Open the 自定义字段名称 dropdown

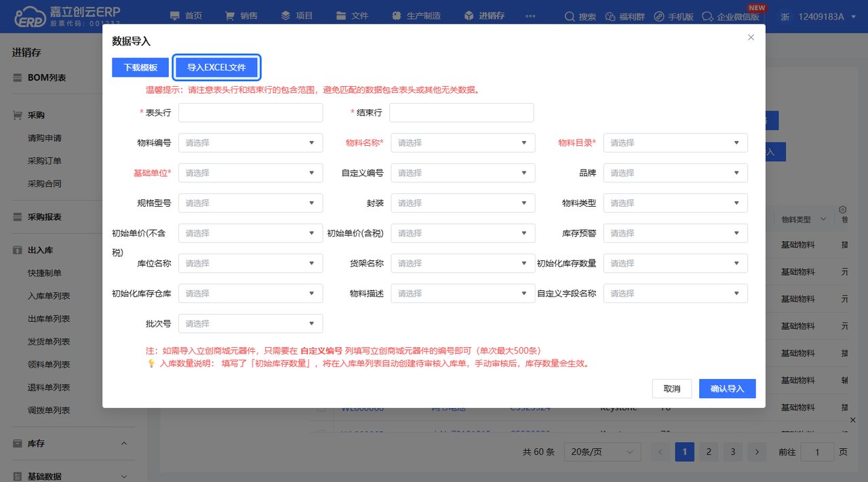point(675,294)
